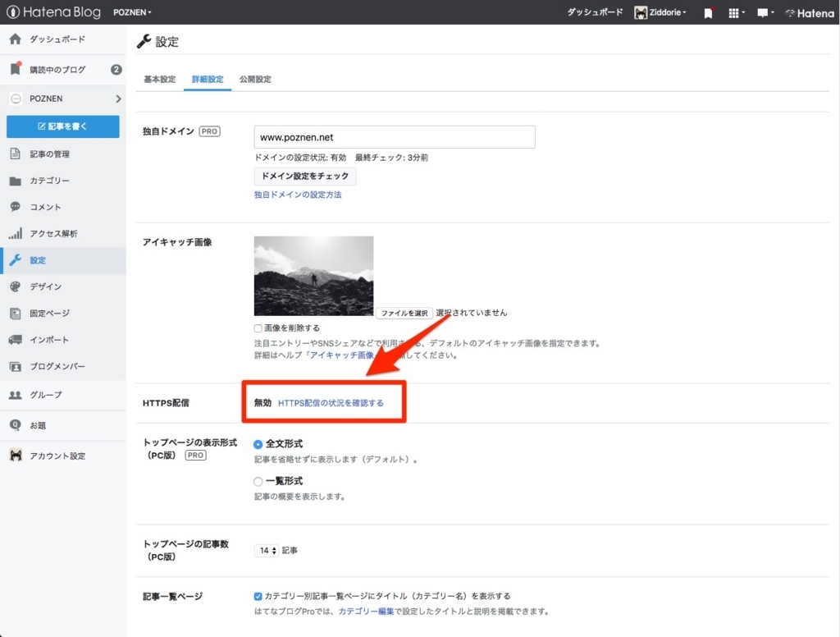Click the ドメイン設定をチェック button
The height and width of the screenshot is (637, 840).
click(x=304, y=176)
